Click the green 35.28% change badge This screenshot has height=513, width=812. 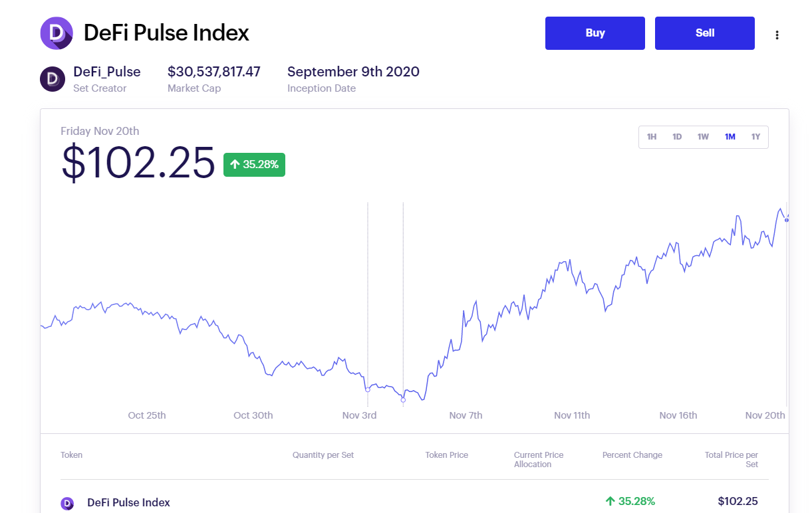tap(254, 164)
